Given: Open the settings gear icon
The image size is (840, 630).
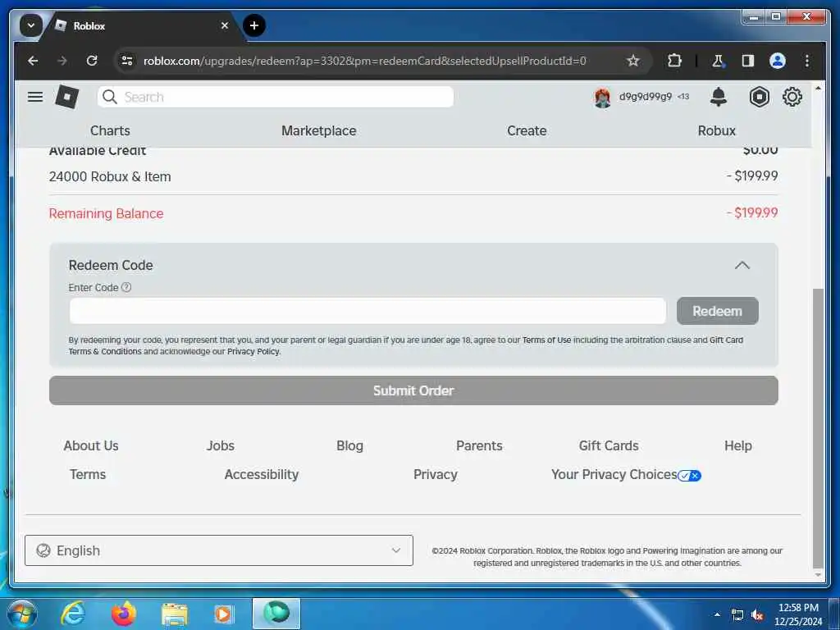Looking at the screenshot, I should point(792,97).
